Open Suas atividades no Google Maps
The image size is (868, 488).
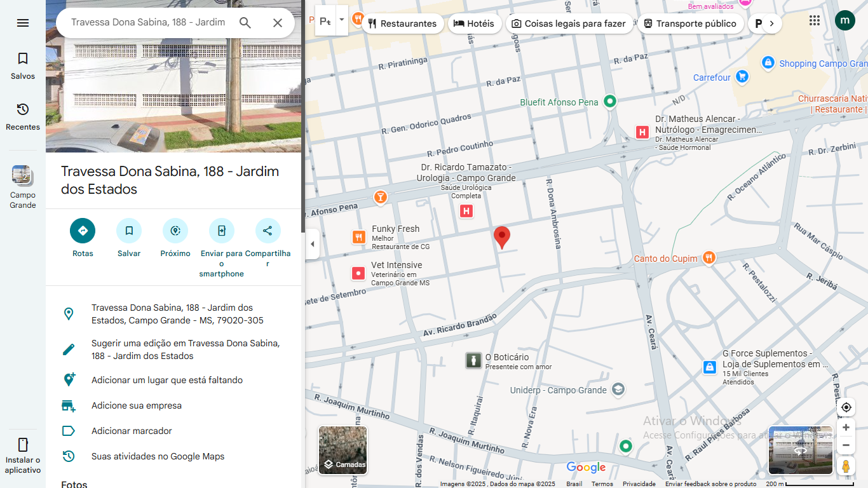coord(173,456)
